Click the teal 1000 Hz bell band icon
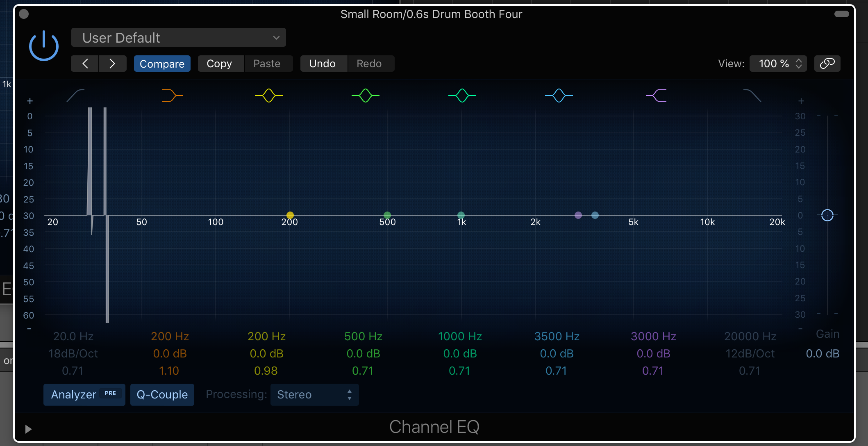868x446 pixels. click(x=462, y=96)
